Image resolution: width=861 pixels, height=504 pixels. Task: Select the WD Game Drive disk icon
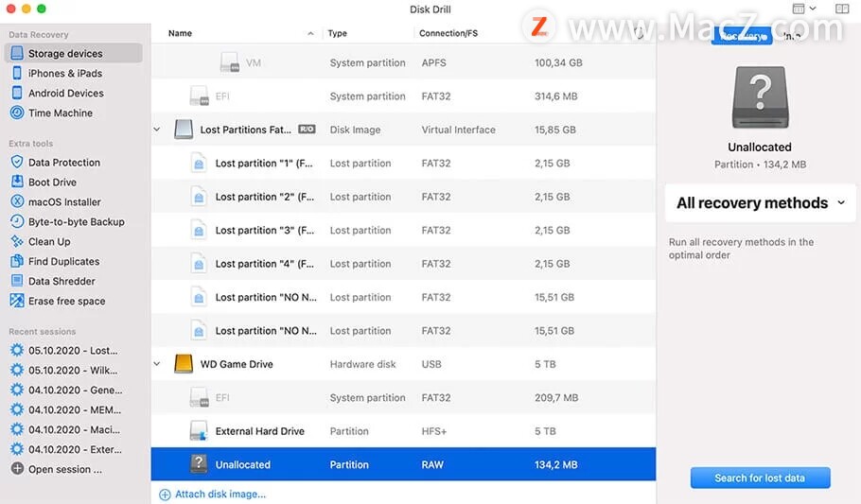pyautogui.click(x=184, y=364)
